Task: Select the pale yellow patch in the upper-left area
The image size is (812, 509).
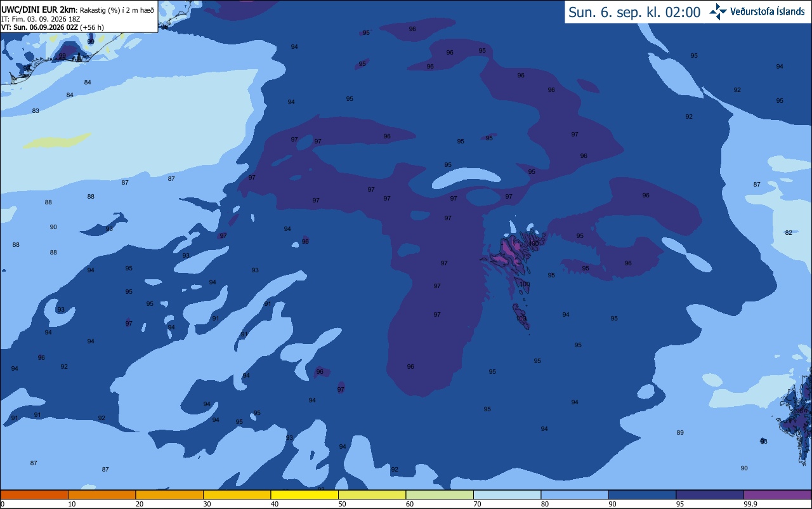Action: (x=57, y=140)
